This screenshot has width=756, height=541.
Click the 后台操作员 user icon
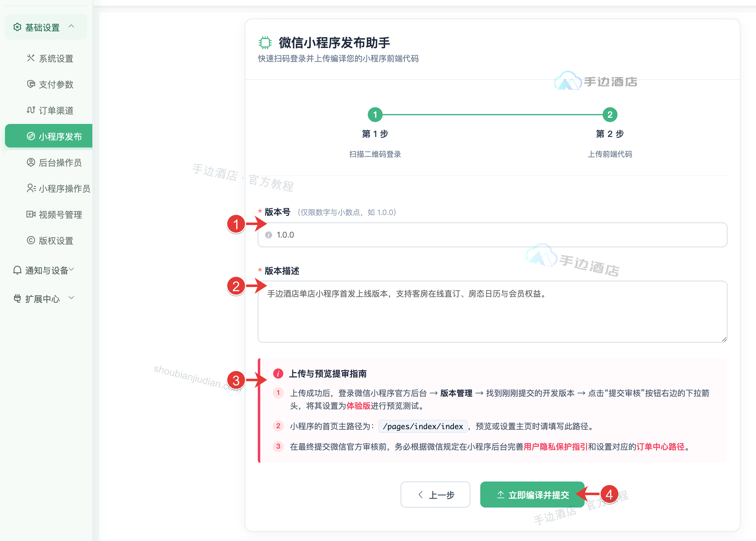31,162
